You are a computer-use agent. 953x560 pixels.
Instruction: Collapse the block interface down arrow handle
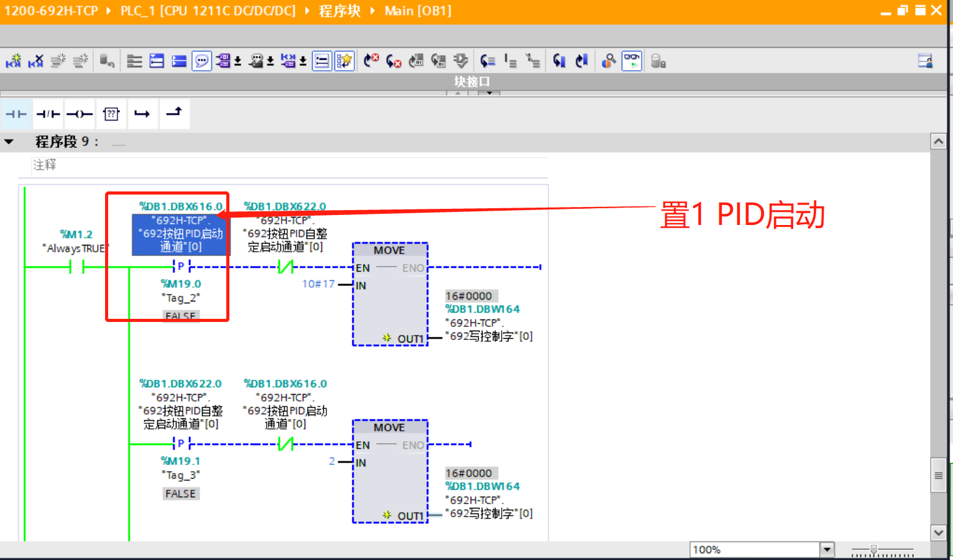click(489, 93)
